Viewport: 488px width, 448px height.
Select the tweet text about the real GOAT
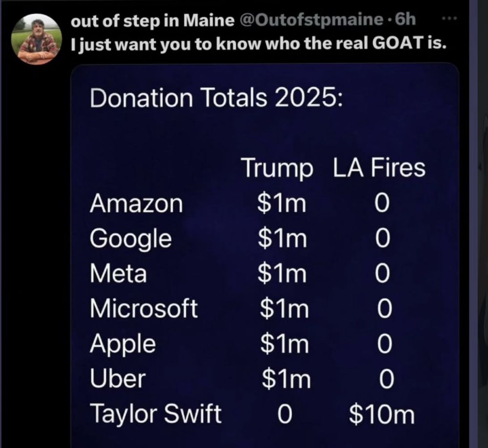pyautogui.click(x=259, y=44)
